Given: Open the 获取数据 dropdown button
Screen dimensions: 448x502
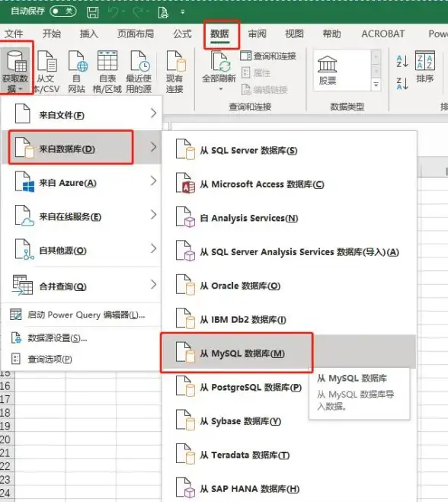Looking at the screenshot, I should tap(15, 70).
